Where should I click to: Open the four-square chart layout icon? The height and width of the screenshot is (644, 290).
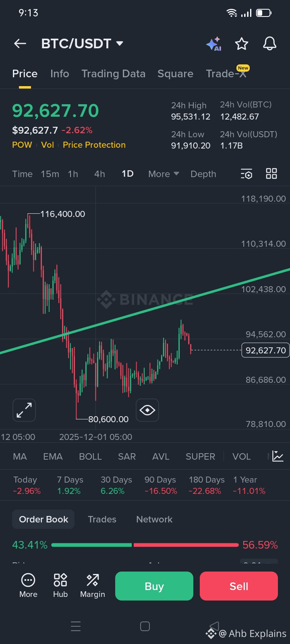(x=271, y=174)
